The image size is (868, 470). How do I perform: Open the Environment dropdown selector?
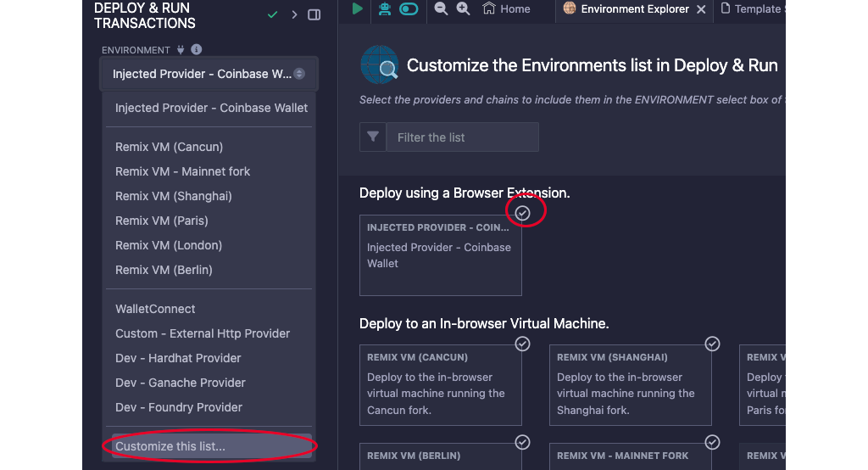pyautogui.click(x=209, y=74)
